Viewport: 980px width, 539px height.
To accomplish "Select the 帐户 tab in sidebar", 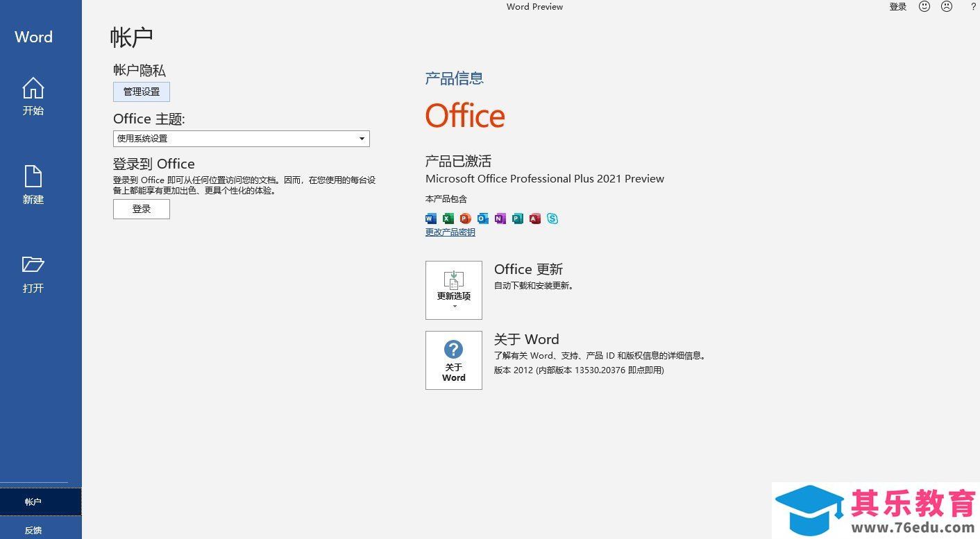I will click(40, 502).
